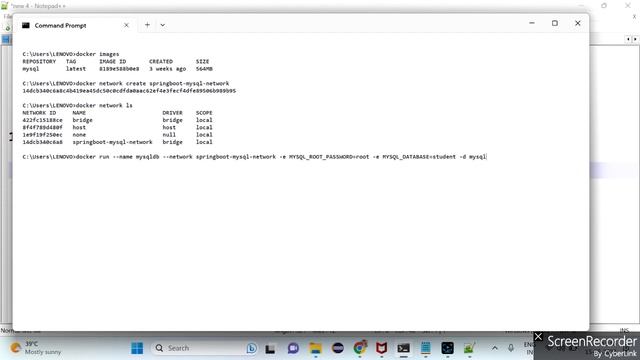Open McAfee from the taskbar
The image size is (640, 360).
pos(382,348)
